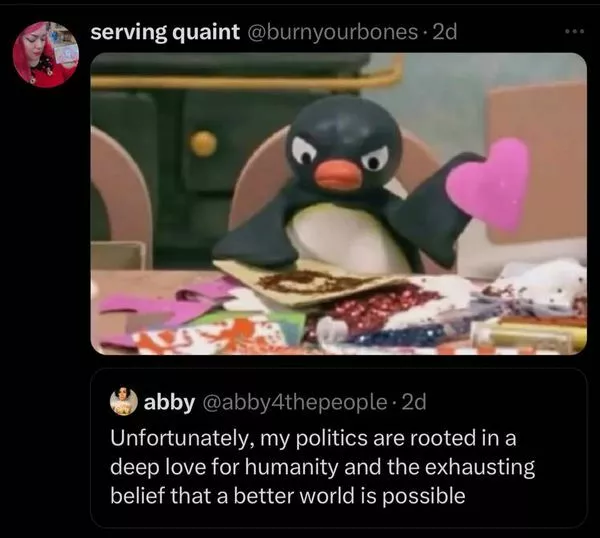Open the 2d timestamp beside @abby4thepeople

coord(414,402)
